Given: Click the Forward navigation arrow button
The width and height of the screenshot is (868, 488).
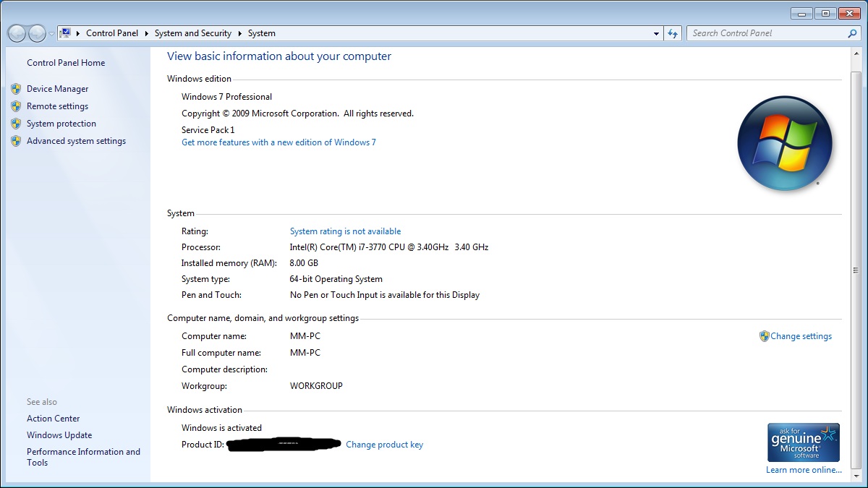Looking at the screenshot, I should [36, 33].
